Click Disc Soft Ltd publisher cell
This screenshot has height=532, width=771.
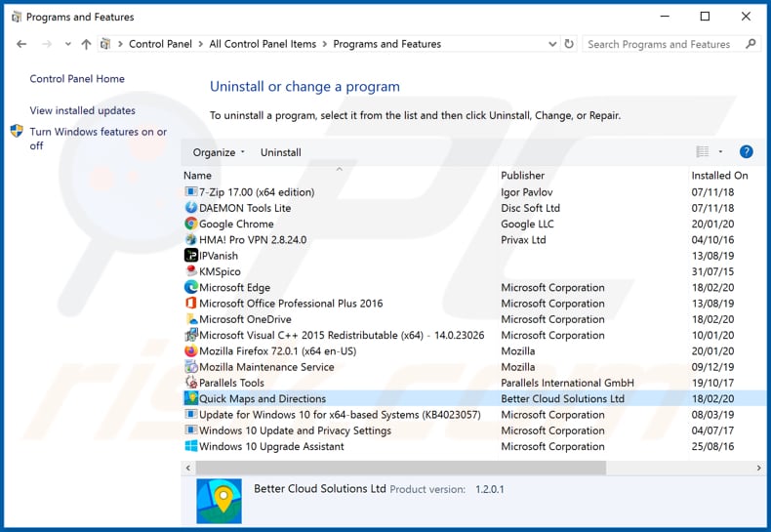pos(530,208)
